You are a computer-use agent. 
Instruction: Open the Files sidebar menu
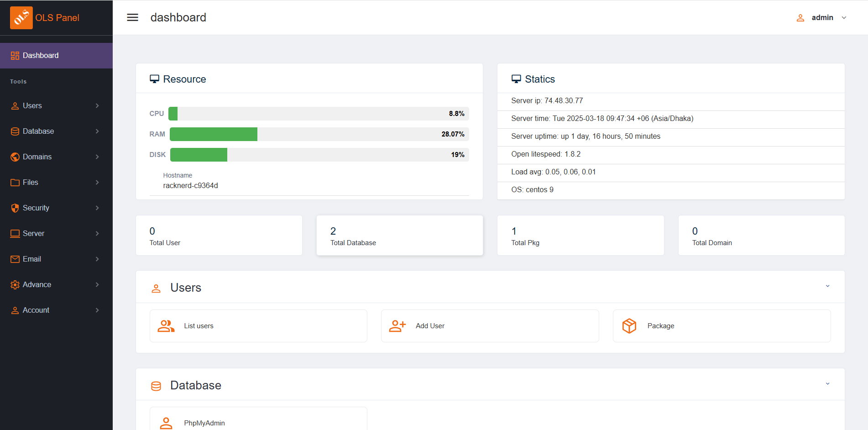(x=31, y=183)
